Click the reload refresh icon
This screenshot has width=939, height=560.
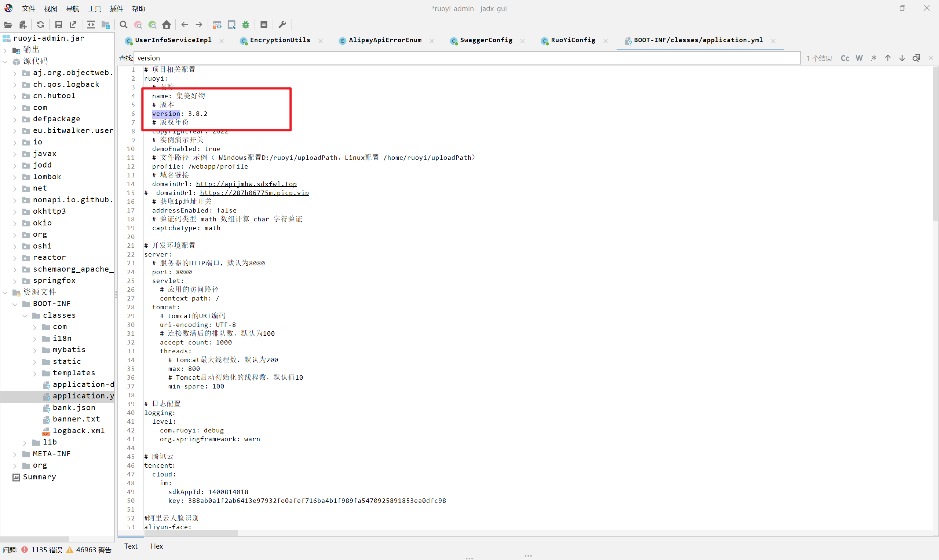40,25
